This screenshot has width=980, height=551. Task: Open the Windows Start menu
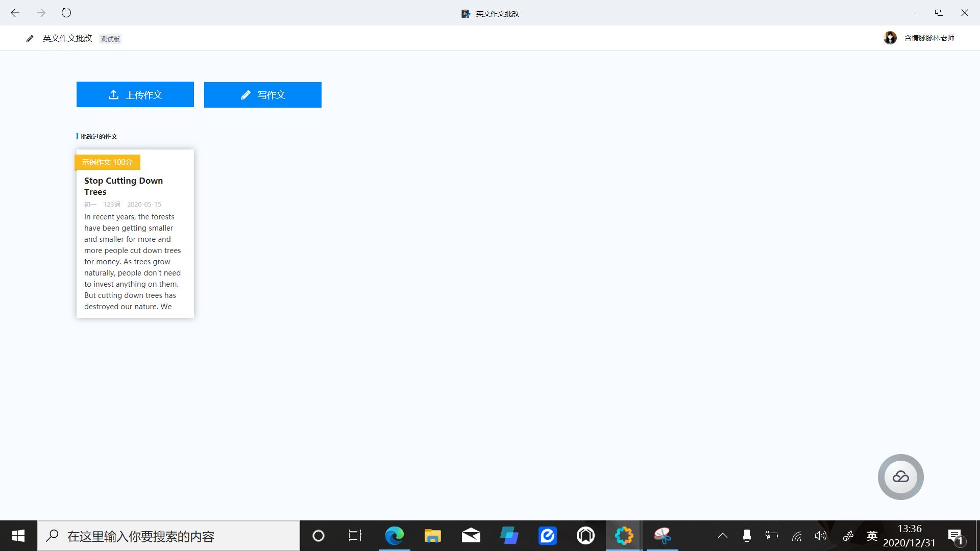[18, 536]
